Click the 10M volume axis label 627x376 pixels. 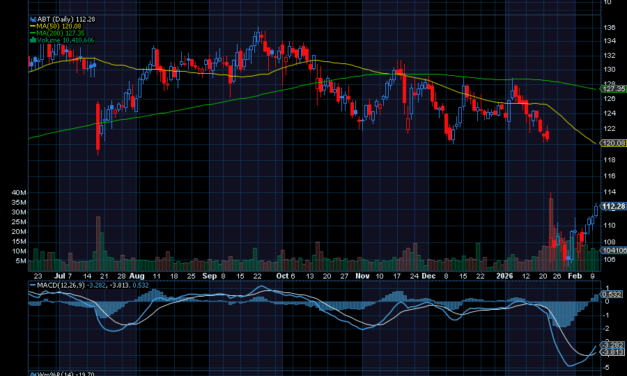click(x=19, y=251)
